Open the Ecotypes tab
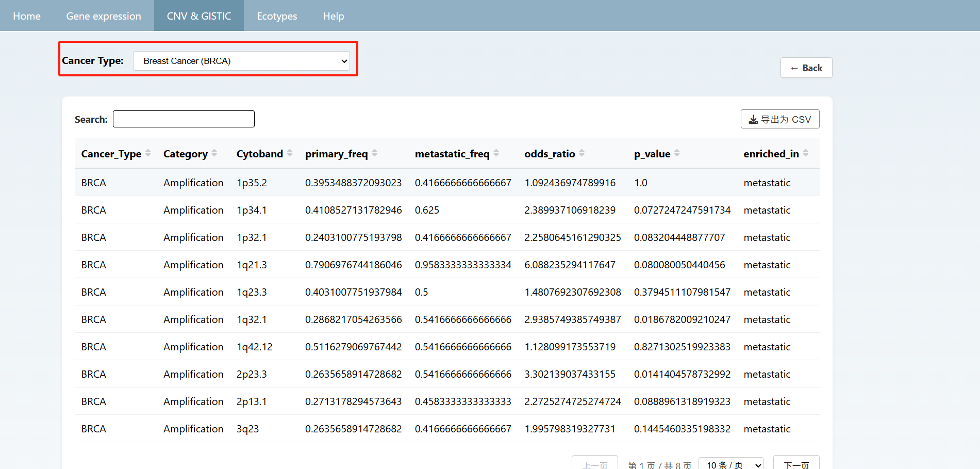This screenshot has width=980, height=469. pos(277,16)
